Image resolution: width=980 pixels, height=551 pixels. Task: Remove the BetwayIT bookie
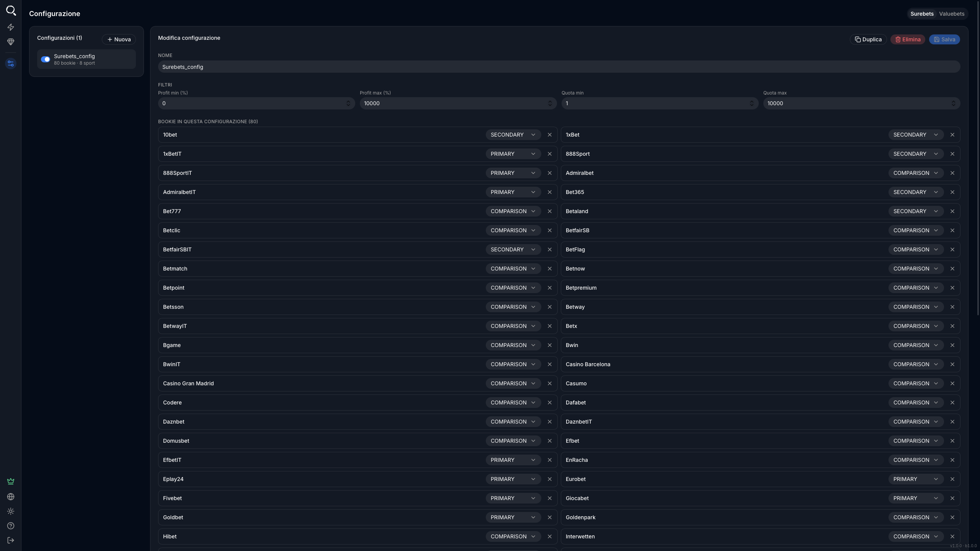click(550, 326)
